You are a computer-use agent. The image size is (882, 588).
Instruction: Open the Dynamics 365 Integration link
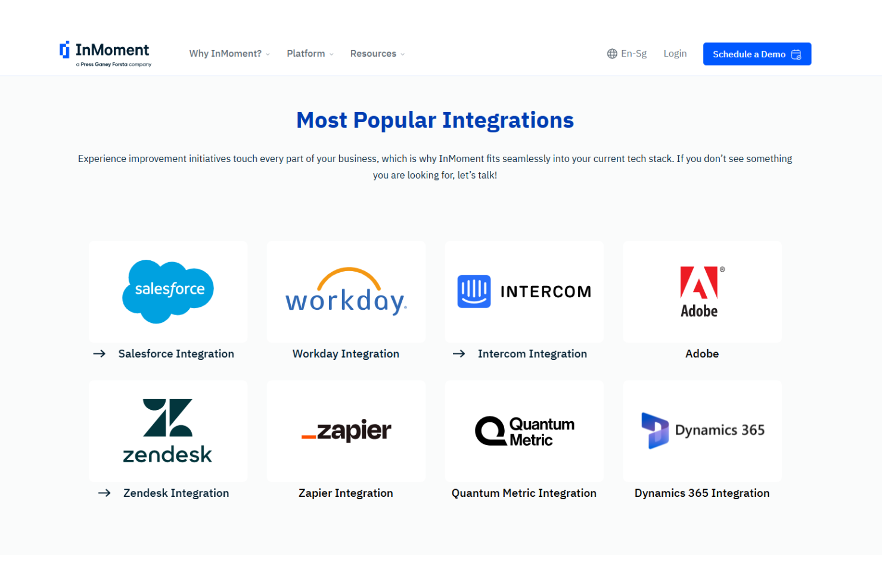coord(702,493)
